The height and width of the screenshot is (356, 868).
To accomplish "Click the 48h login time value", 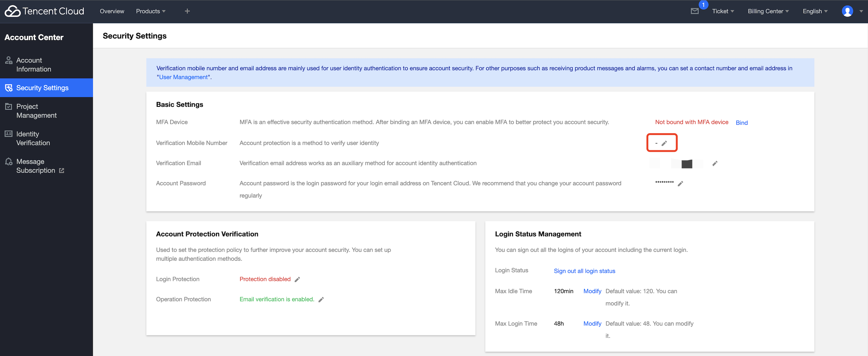I will 559,324.
